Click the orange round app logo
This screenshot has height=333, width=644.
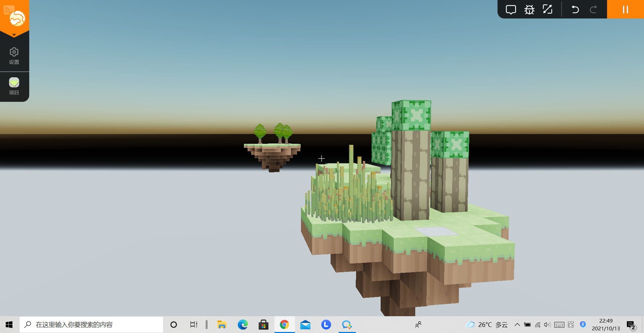coord(17,18)
